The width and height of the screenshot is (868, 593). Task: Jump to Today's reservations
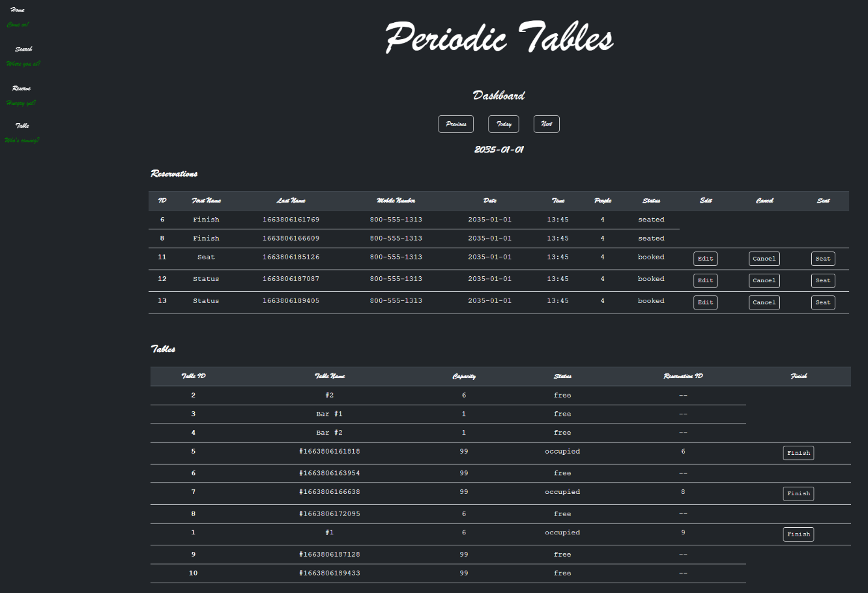(x=503, y=124)
